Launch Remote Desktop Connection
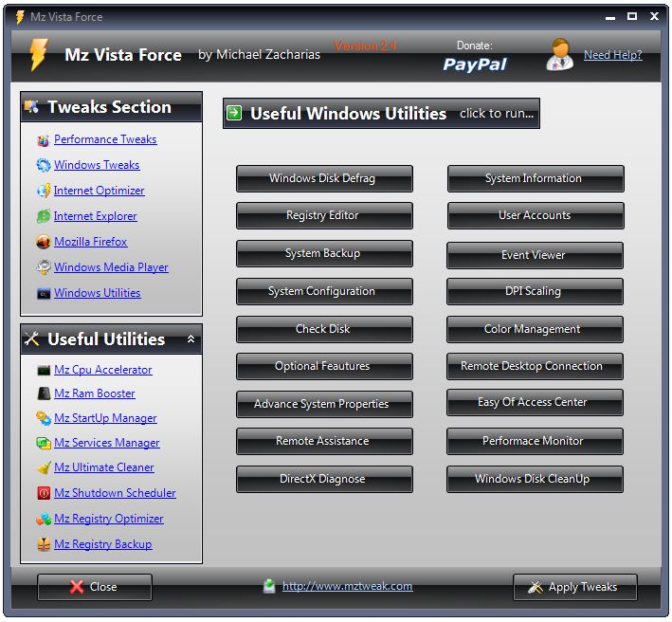 (535, 366)
